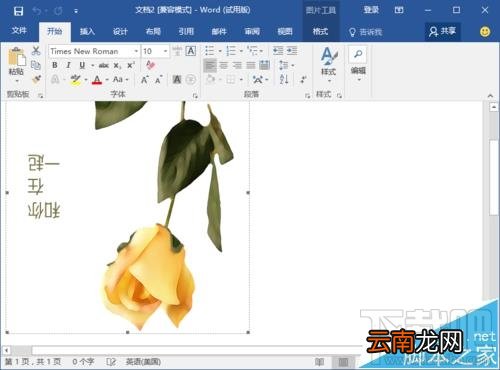The image size is (500, 370).
Task: Click the Multilevel list icon
Action: tap(252, 51)
